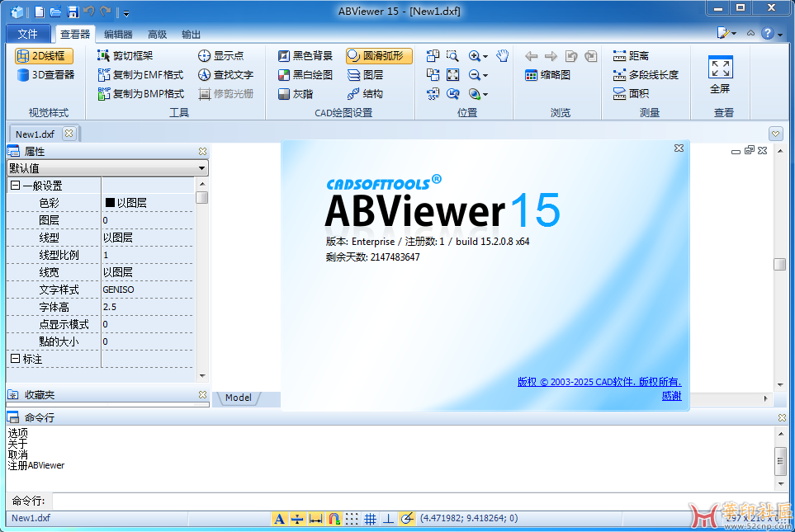Switch to the 编辑器 ribbon tab
The image size is (795, 532).
point(117,34)
